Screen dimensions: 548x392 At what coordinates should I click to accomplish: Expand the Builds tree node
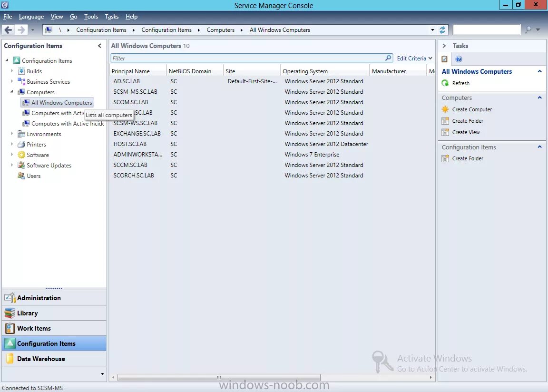point(11,71)
